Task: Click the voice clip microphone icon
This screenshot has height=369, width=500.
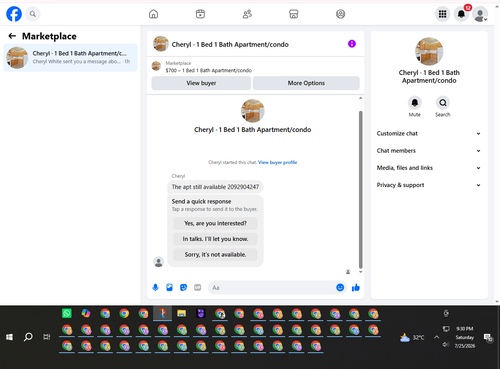Action: pos(155,287)
